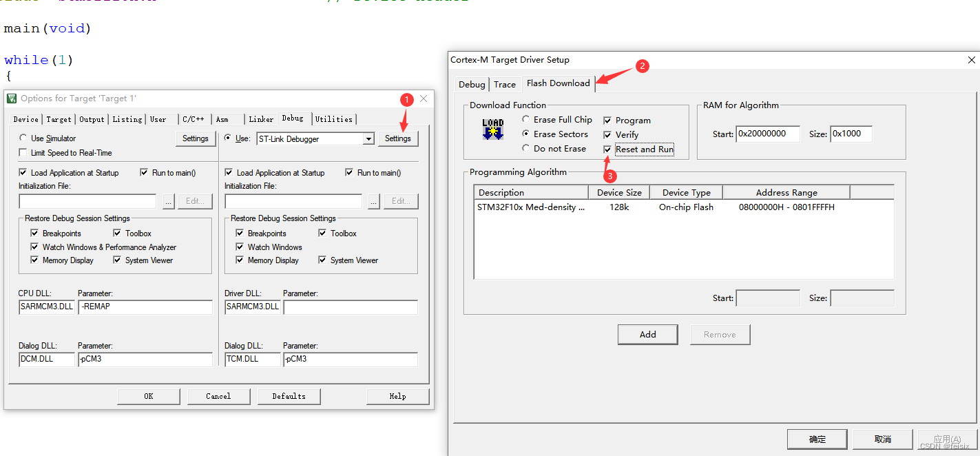The height and width of the screenshot is (456, 980).
Task: Toggle ST-Link Memory Display checkbox
Action: [240, 260]
